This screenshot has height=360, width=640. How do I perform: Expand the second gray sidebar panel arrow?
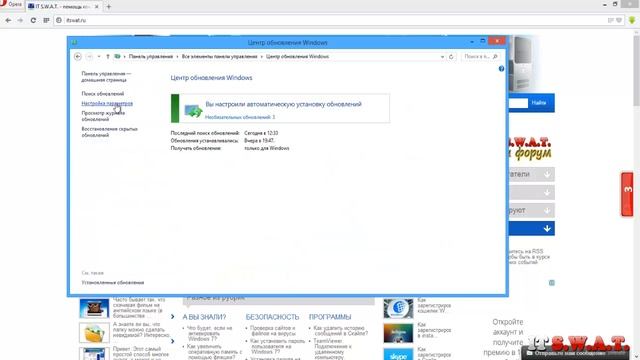[547, 192]
